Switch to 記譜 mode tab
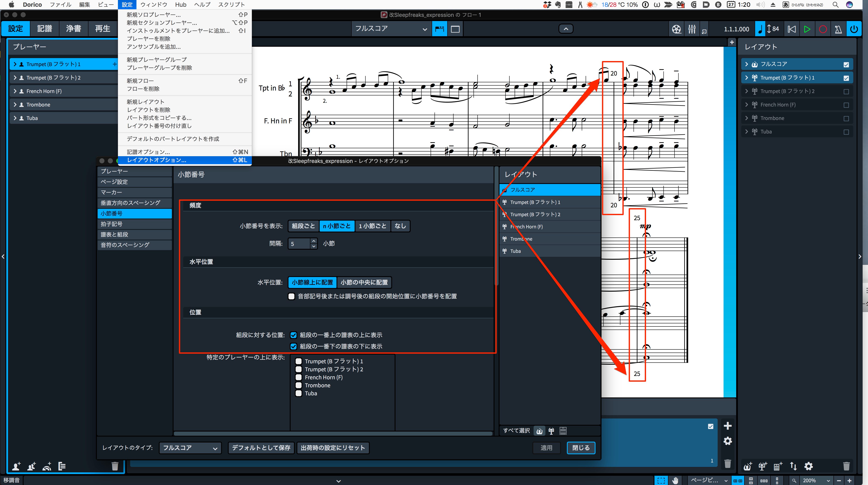868x485 pixels. (44, 29)
